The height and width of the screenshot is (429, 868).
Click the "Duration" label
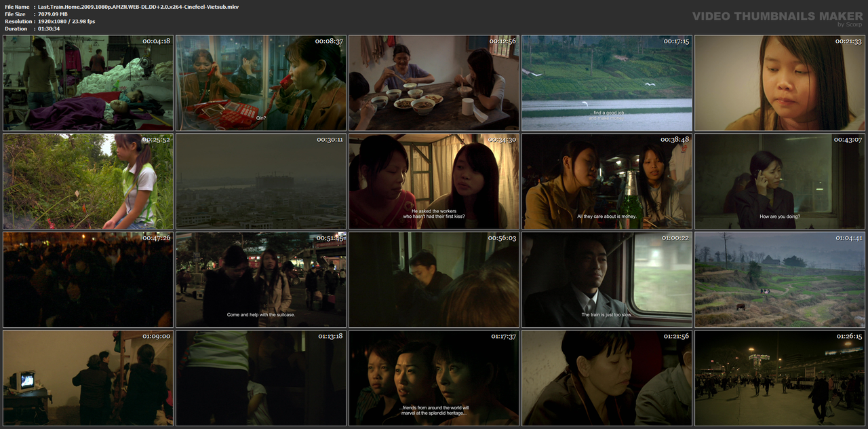16,29
